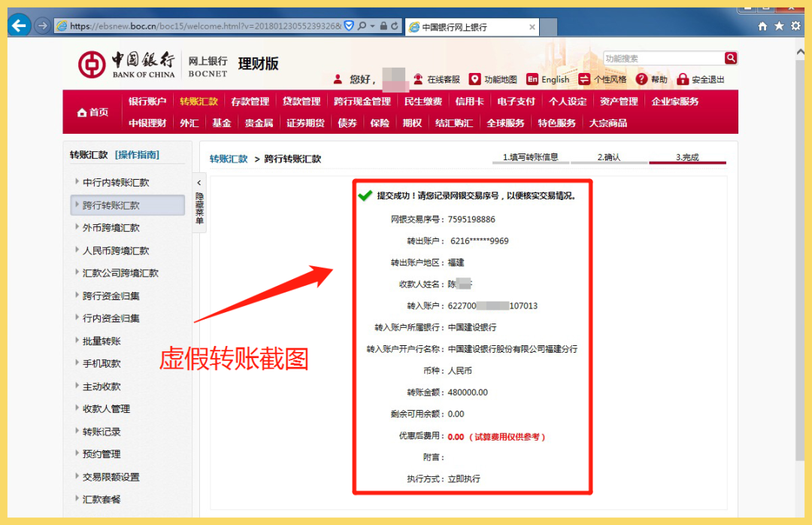The width and height of the screenshot is (812, 525).
Task: Open the Favorites star icon
Action: pyautogui.click(x=779, y=26)
